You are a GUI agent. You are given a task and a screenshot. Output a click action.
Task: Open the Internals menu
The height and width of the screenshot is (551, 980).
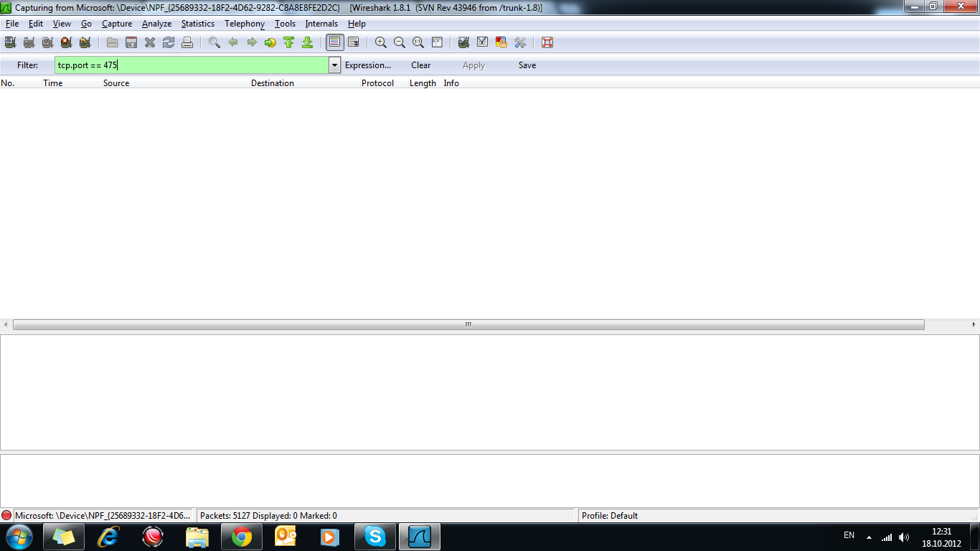tap(321, 24)
